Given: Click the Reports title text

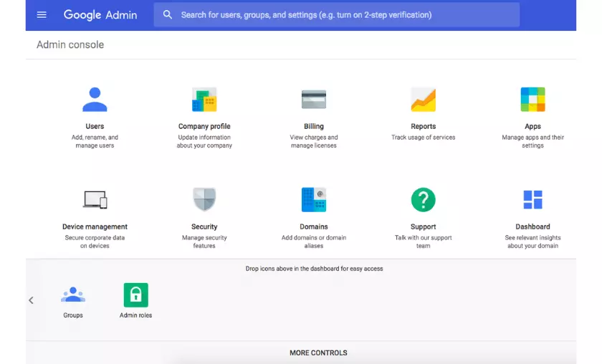Looking at the screenshot, I should pyautogui.click(x=423, y=126).
